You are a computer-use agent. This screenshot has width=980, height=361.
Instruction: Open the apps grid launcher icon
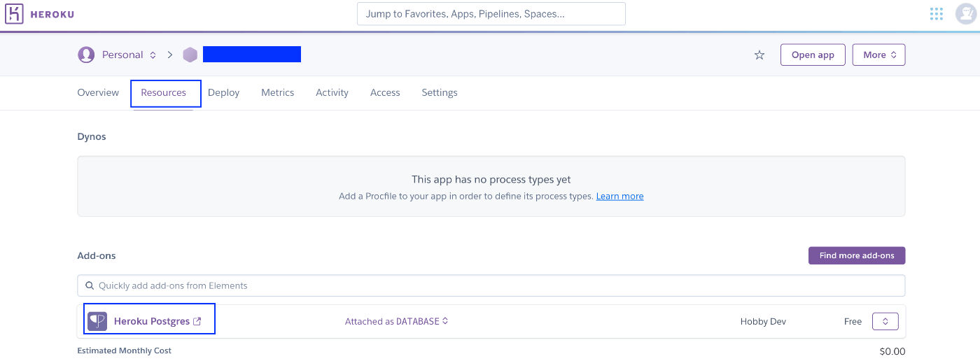(x=936, y=13)
